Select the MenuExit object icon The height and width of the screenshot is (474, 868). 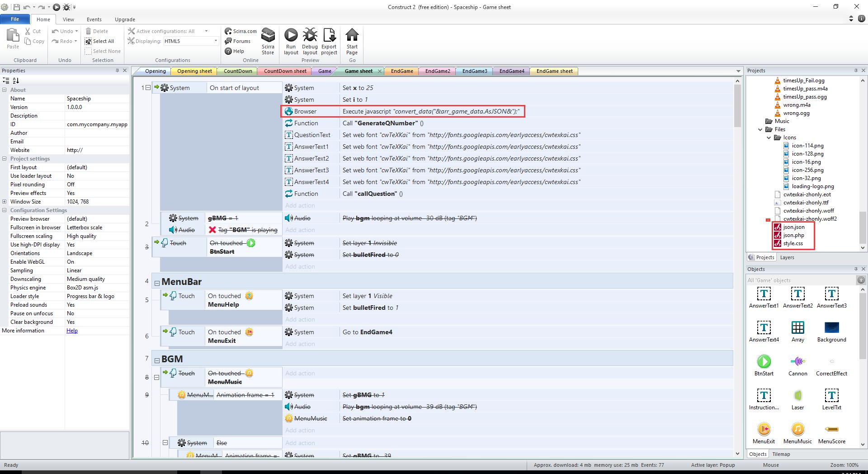click(764, 429)
